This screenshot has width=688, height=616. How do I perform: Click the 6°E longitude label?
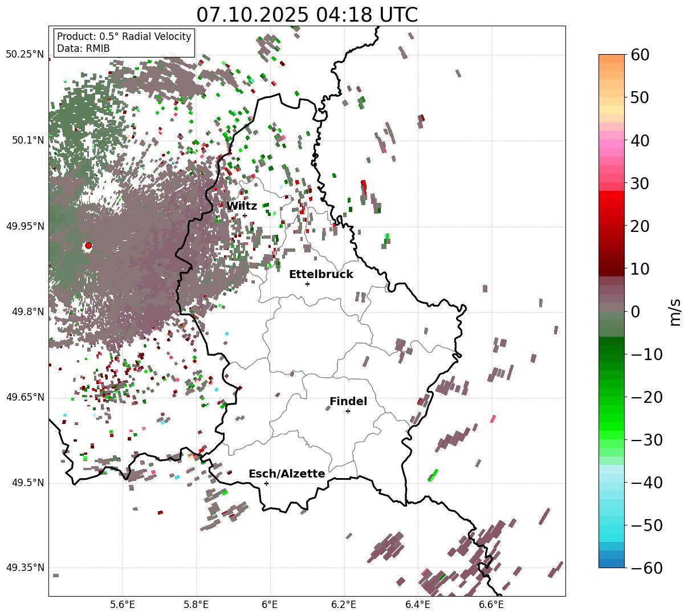(270, 605)
